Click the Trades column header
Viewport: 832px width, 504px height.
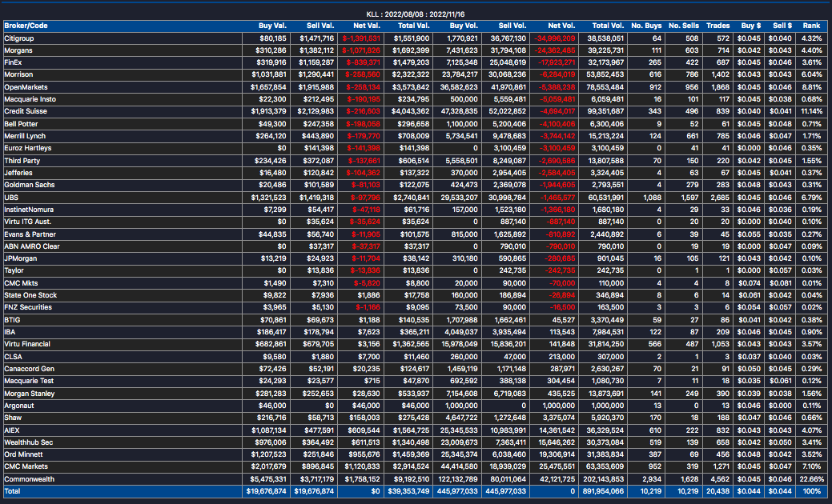[718, 26]
